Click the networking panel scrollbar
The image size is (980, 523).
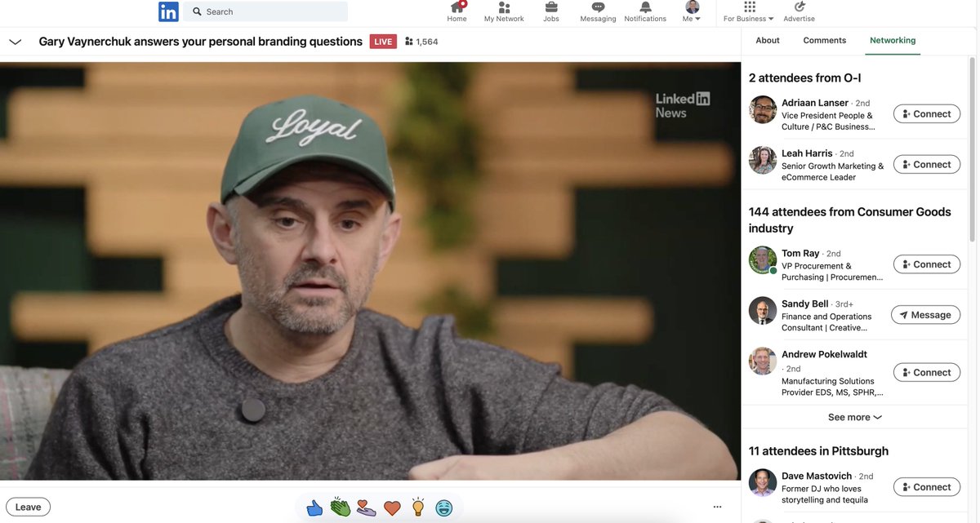pos(972,148)
